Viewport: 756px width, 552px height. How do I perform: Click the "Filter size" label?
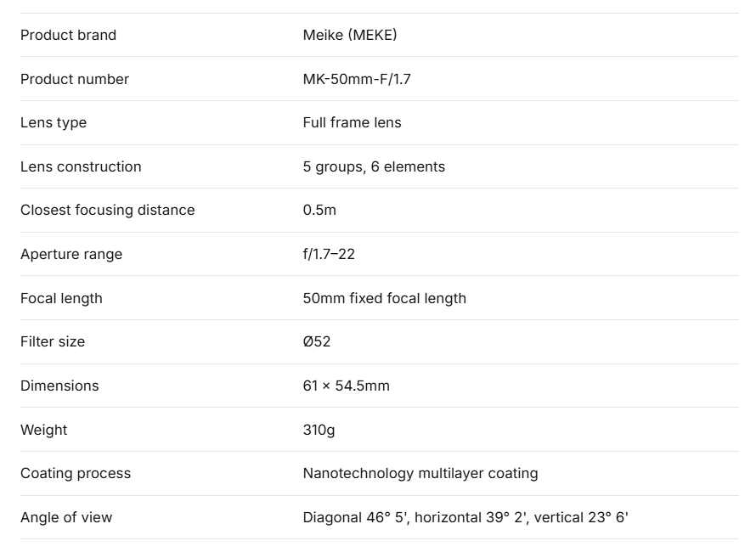(53, 341)
